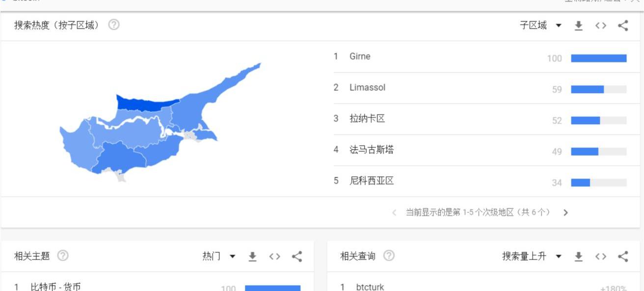This screenshot has height=291, width=644.
Task: Download the related topics data
Action: pos(252,256)
